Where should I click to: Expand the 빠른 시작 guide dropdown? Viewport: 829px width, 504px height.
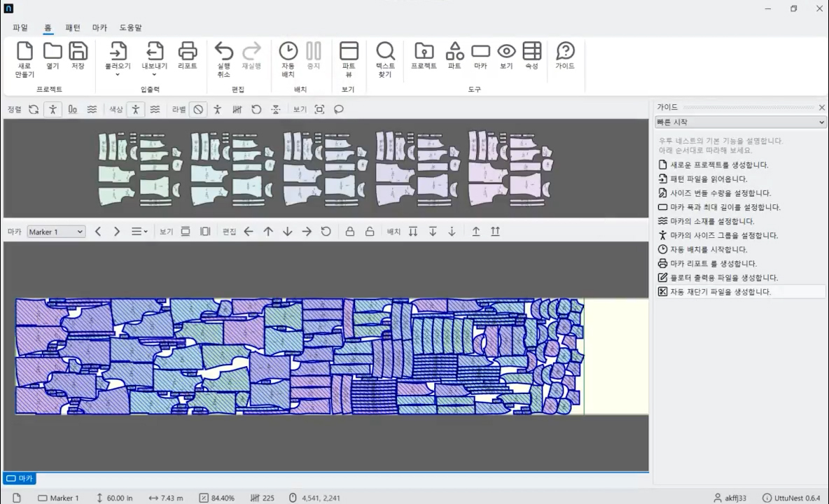pyautogui.click(x=740, y=122)
